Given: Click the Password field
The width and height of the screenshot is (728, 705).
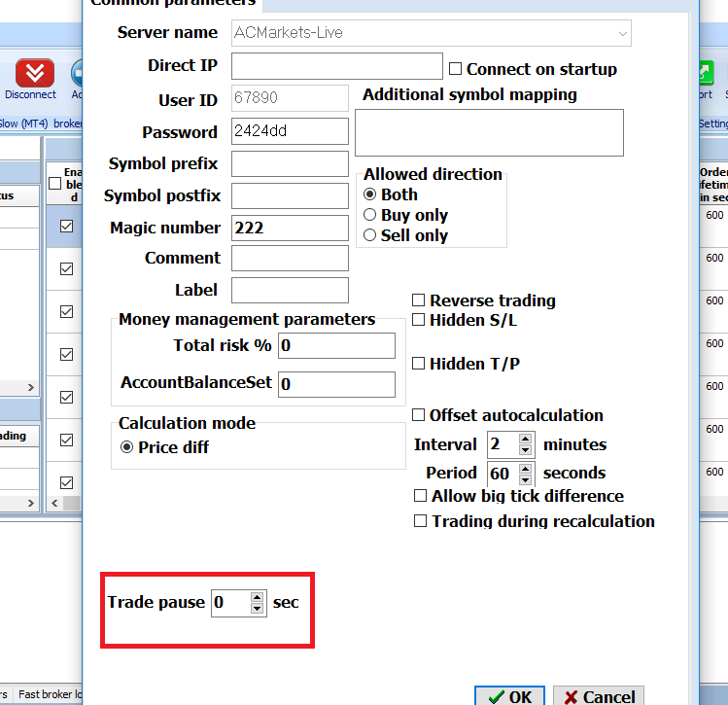Looking at the screenshot, I should tap(290, 131).
